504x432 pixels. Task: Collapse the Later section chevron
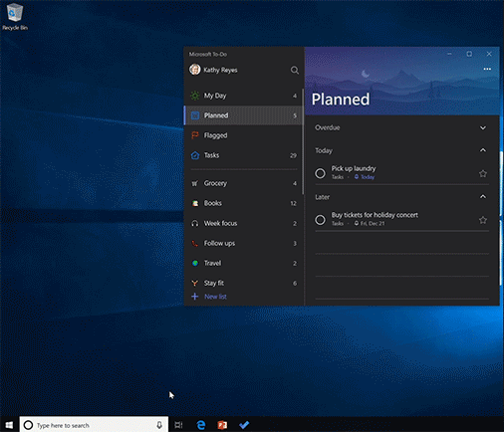click(483, 197)
